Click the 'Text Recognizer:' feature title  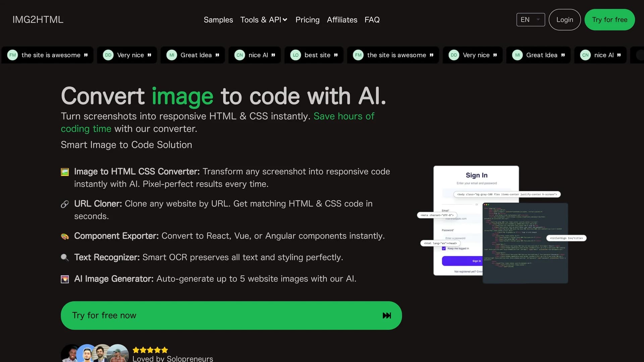click(107, 257)
